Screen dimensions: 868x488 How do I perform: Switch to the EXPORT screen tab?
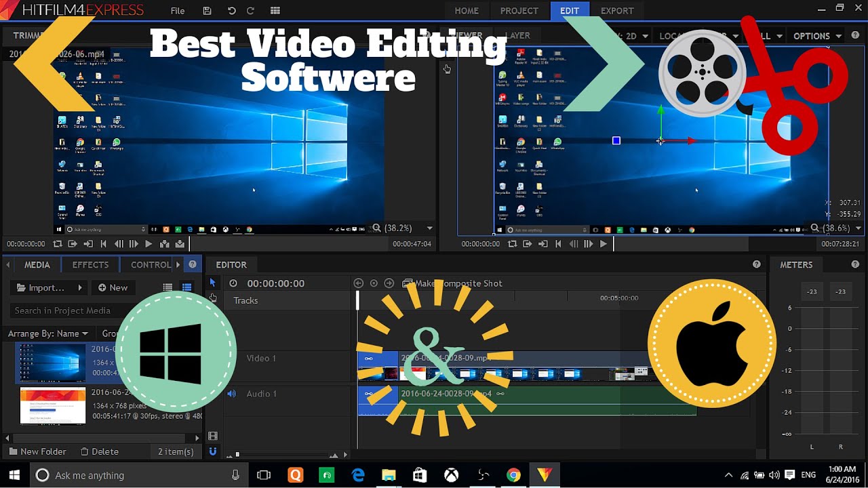pos(617,11)
